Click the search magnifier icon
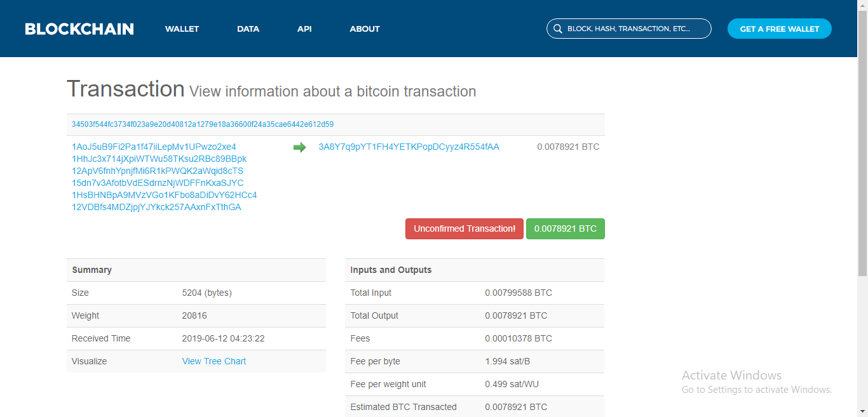This screenshot has height=417, width=868. 557,29
